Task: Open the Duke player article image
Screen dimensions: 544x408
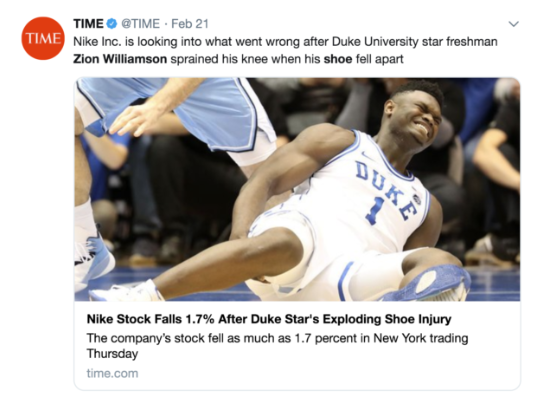Action: [x=297, y=189]
